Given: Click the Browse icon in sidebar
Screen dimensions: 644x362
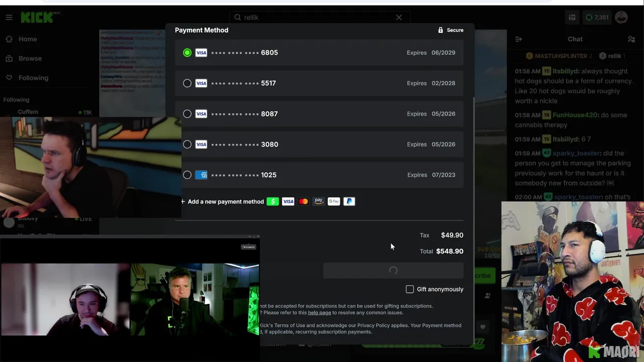Looking at the screenshot, I should tap(9, 58).
